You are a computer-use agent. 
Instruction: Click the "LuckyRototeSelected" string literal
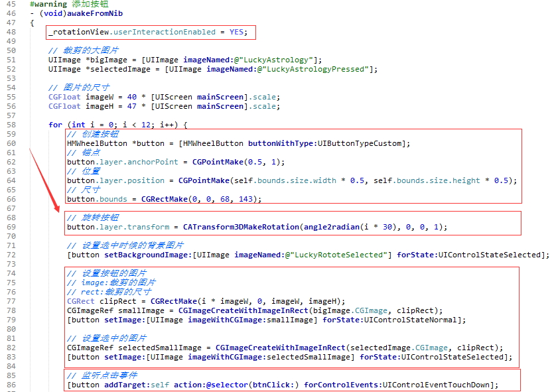(338, 255)
